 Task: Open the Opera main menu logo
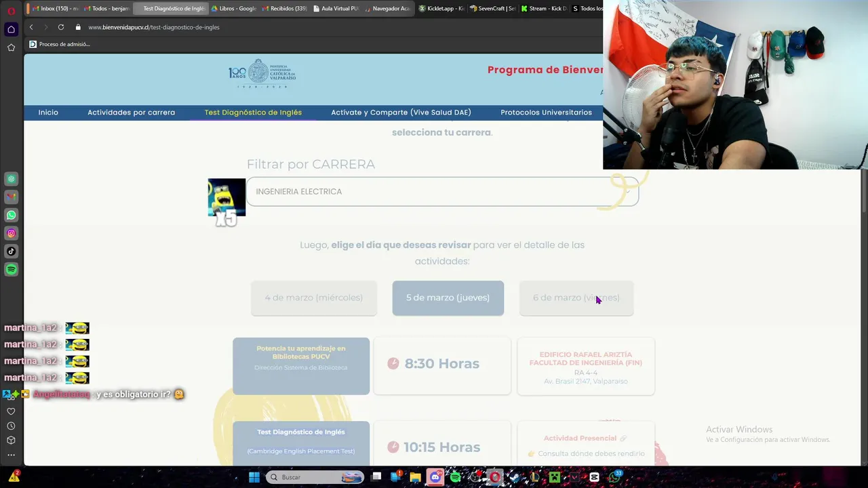tap(11, 11)
